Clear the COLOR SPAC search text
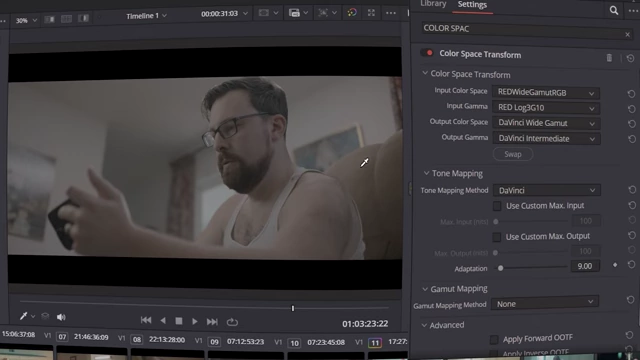The height and width of the screenshot is (360, 640). 627,35
